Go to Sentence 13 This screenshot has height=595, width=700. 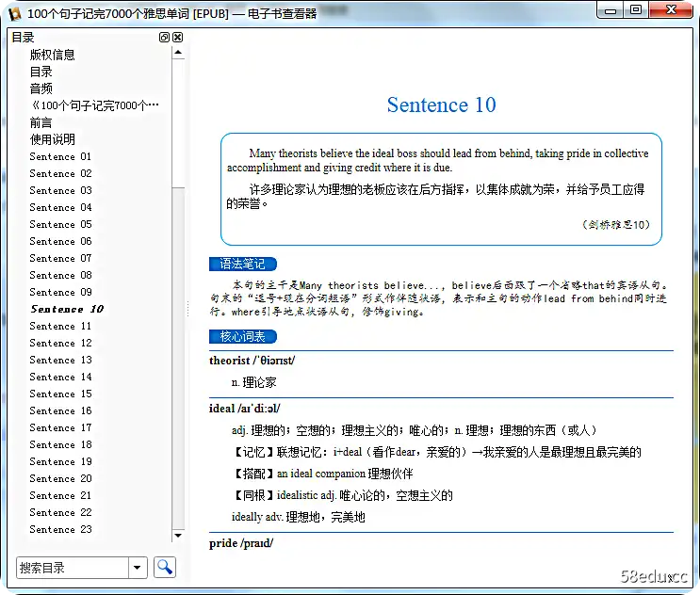click(x=60, y=360)
